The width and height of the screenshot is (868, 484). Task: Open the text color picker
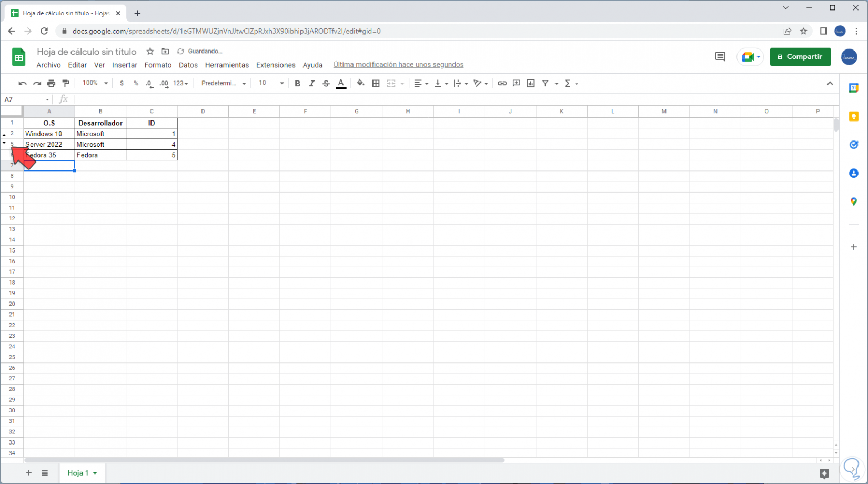pyautogui.click(x=341, y=83)
